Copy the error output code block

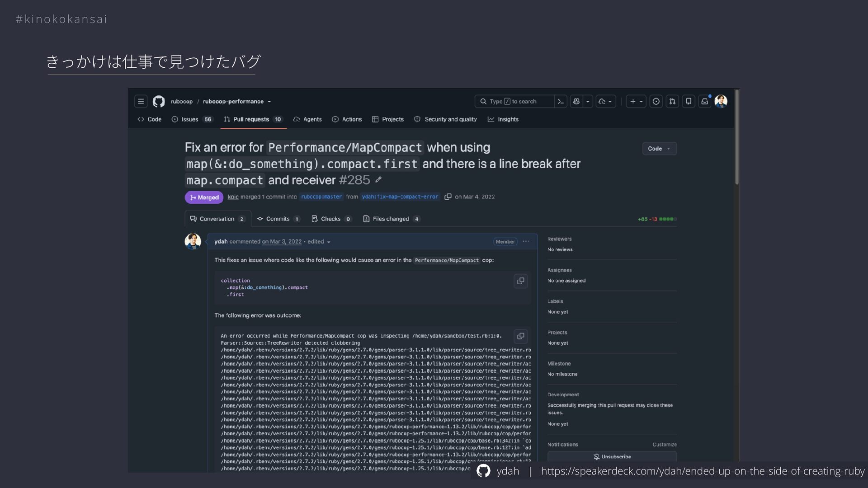(521, 336)
